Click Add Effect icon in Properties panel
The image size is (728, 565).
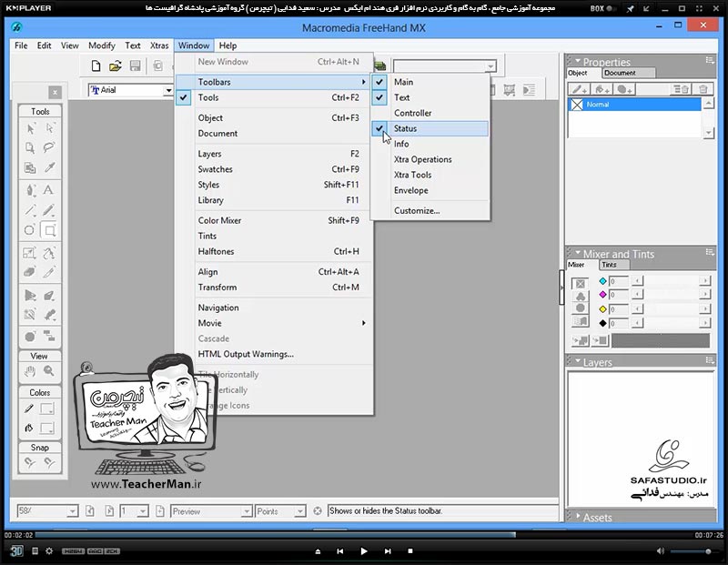624,89
